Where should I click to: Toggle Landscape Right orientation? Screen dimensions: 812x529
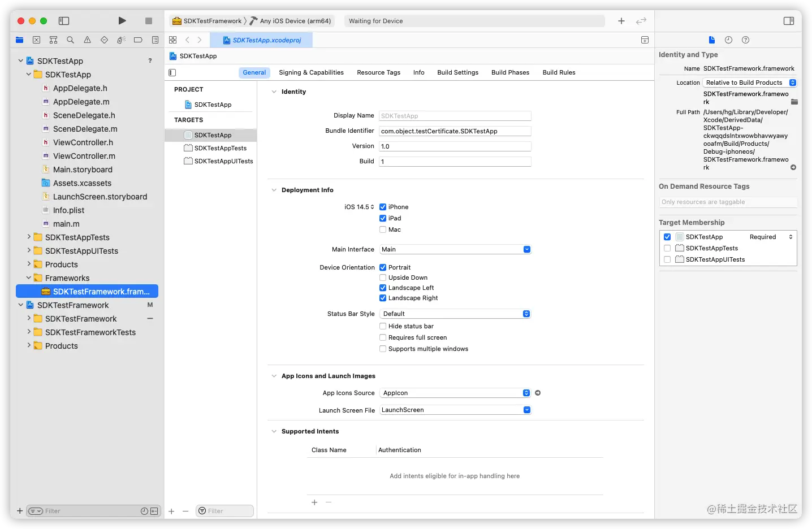[383, 298]
